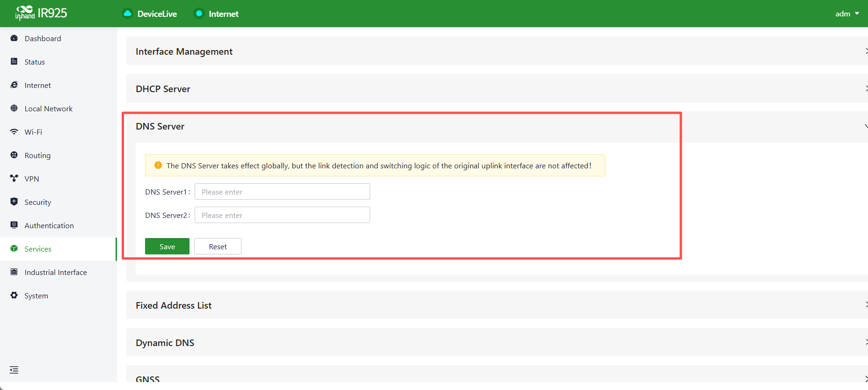Click the VPN nodes icon in sidebar

point(14,179)
